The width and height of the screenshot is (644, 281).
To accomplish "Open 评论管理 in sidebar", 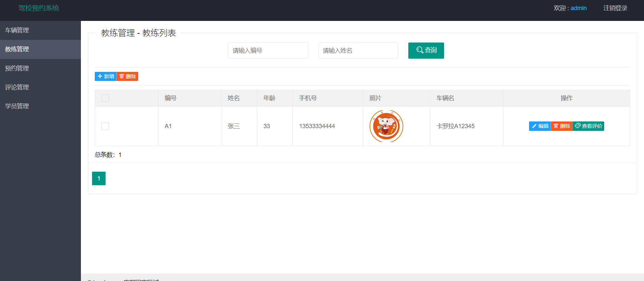I will (x=40, y=87).
